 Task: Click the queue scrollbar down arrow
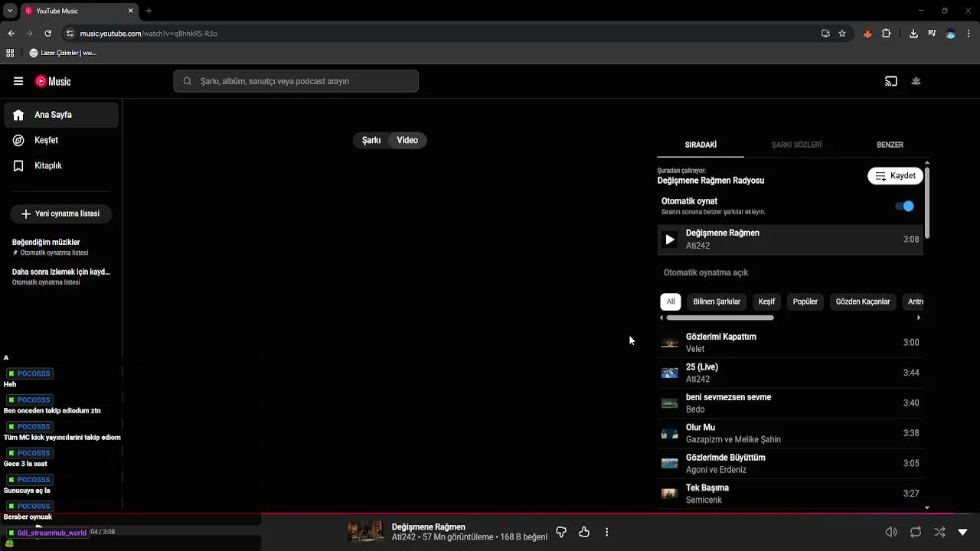pos(927,507)
